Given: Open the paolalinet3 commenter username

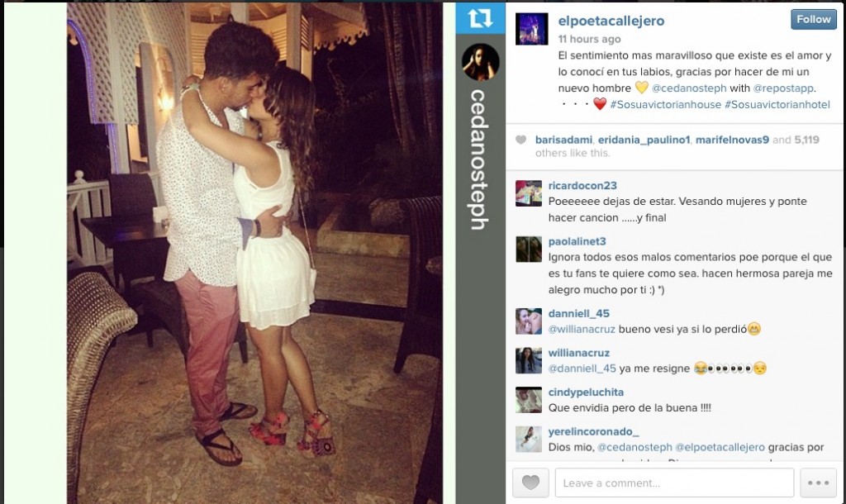Looking at the screenshot, I should point(577,241).
